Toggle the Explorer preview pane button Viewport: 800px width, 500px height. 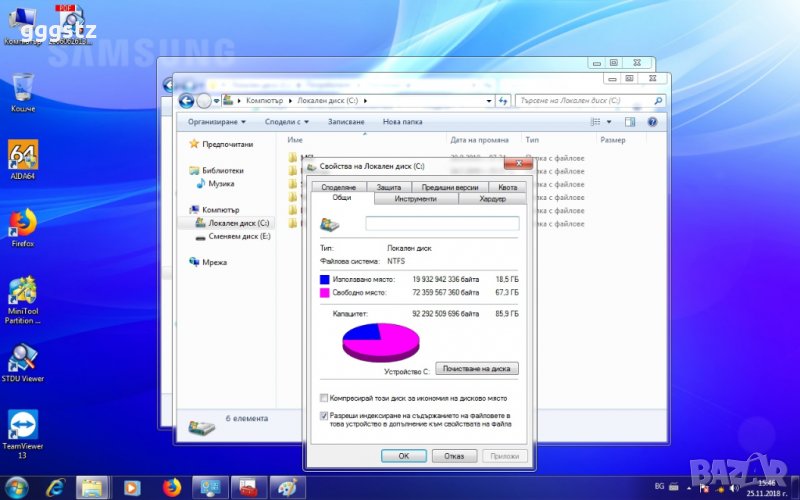[629, 122]
